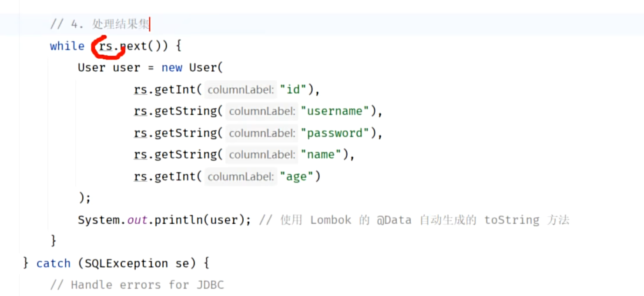Click the Lombok @Data toString comment
Viewport: 644px width, 296px height.
(414, 220)
